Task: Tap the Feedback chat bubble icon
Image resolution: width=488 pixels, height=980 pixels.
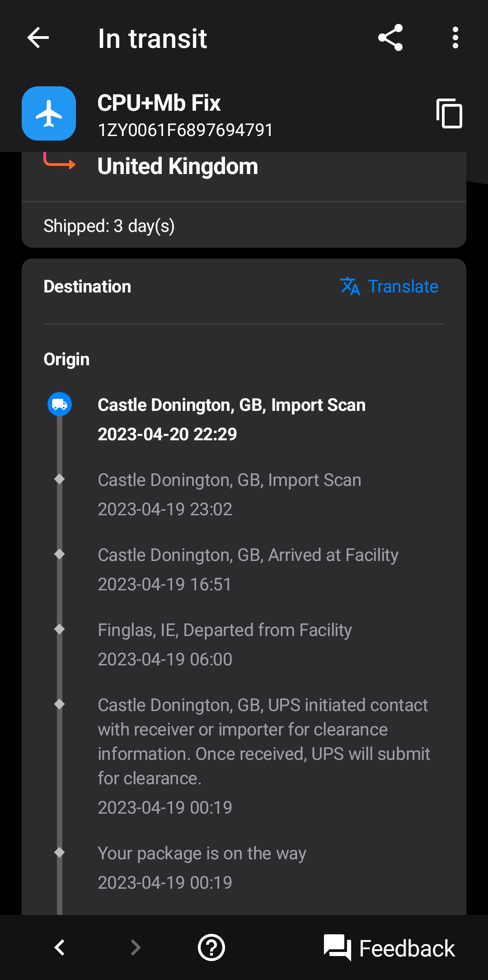Action: click(x=337, y=947)
